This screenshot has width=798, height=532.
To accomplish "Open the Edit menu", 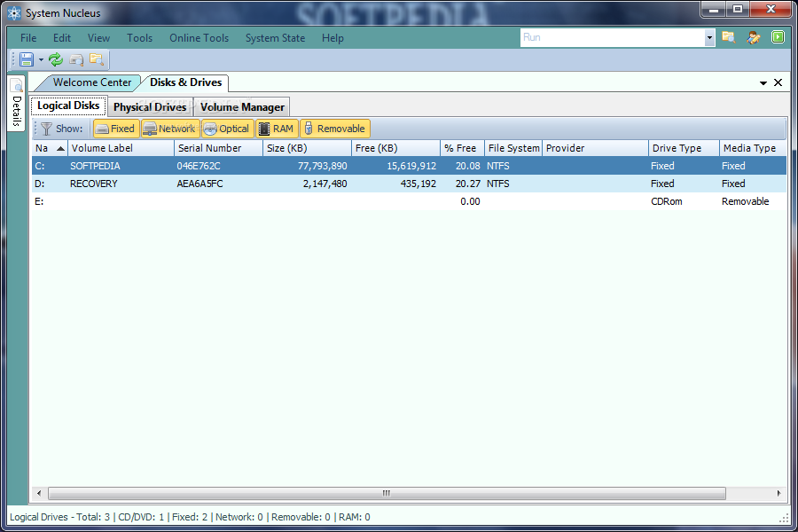I will point(62,38).
